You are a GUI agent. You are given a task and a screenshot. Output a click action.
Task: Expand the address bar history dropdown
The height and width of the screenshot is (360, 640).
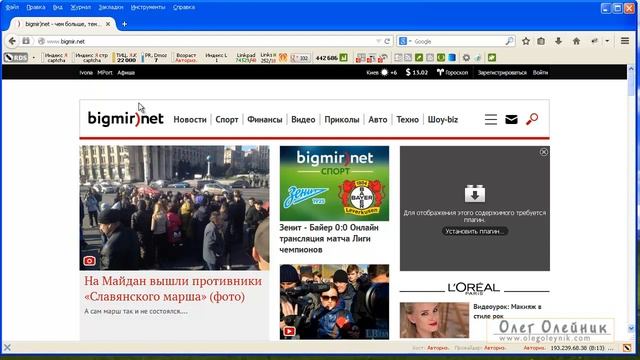click(x=378, y=41)
